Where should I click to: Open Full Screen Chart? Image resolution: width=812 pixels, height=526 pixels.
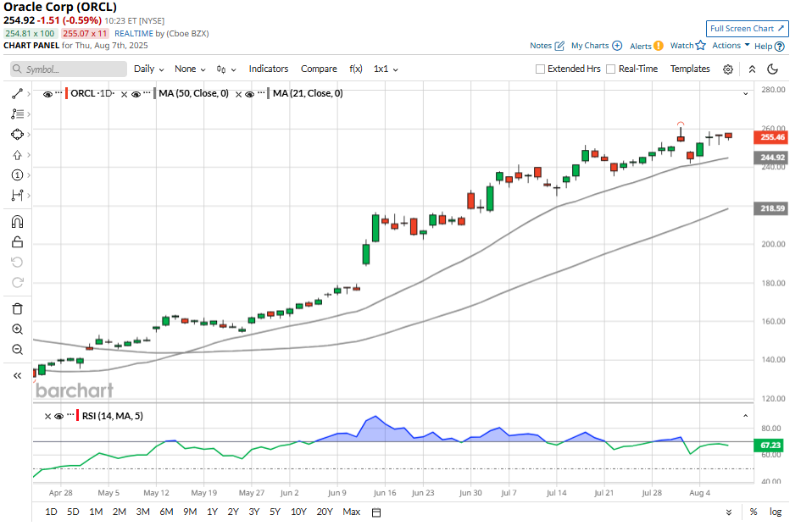(x=748, y=29)
